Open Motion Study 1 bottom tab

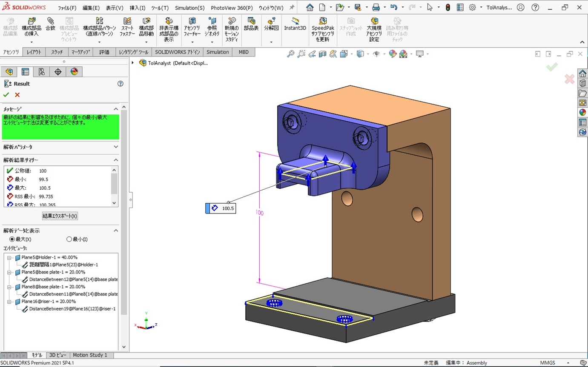[x=90, y=355]
